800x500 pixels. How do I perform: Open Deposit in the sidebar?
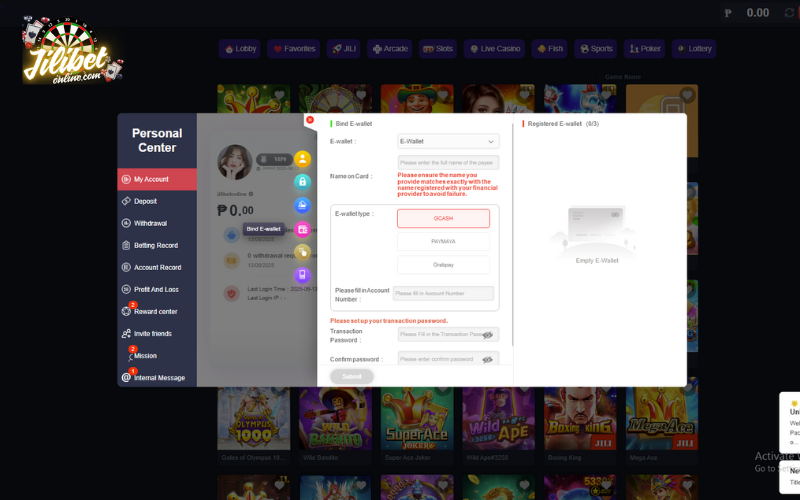click(x=157, y=201)
